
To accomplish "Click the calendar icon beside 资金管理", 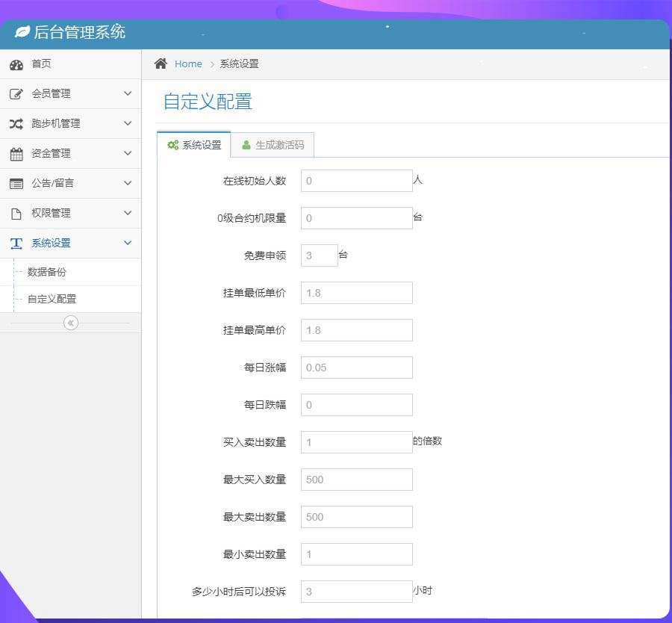I will pyautogui.click(x=16, y=154).
